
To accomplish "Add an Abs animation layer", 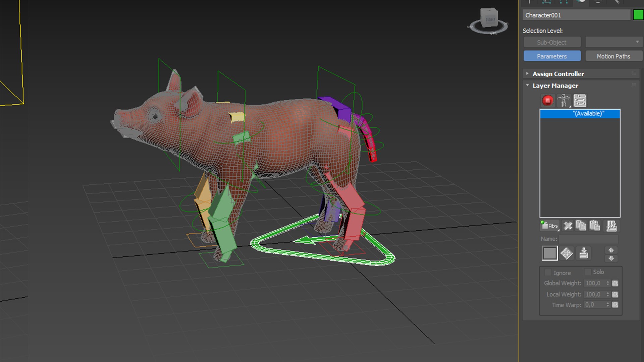I will 549,226.
